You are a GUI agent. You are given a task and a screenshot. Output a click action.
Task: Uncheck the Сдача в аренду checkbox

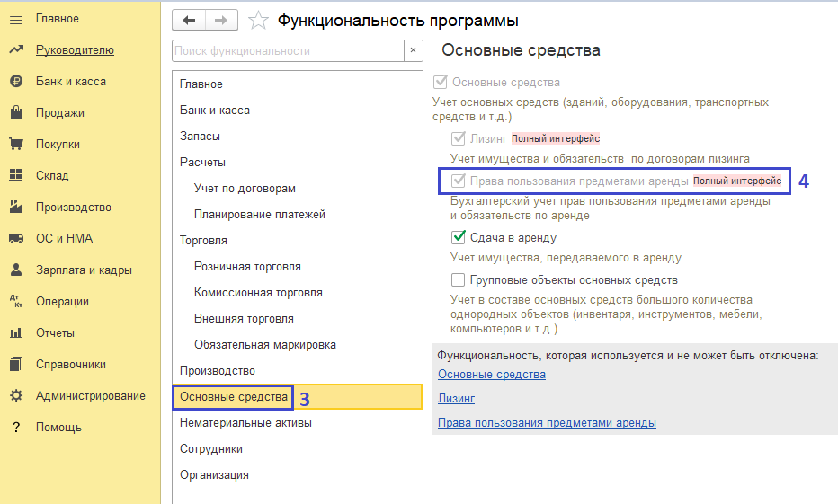pyautogui.click(x=459, y=238)
